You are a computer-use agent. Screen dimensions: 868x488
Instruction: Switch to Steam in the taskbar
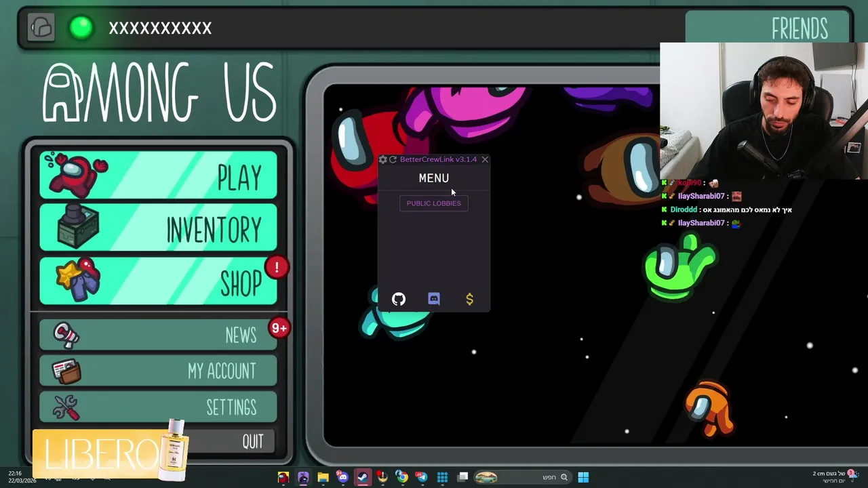click(363, 477)
